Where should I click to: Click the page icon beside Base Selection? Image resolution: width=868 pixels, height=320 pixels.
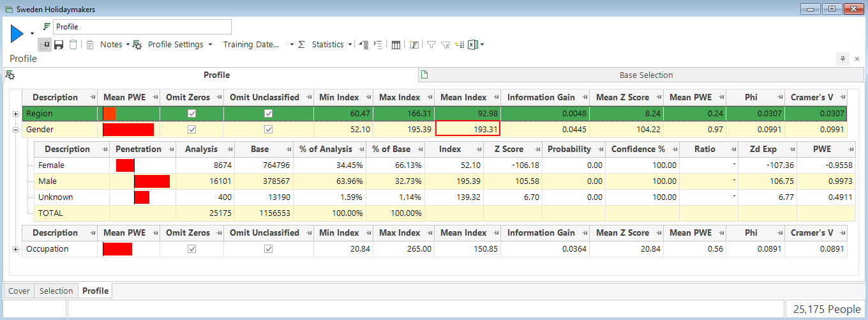(424, 75)
